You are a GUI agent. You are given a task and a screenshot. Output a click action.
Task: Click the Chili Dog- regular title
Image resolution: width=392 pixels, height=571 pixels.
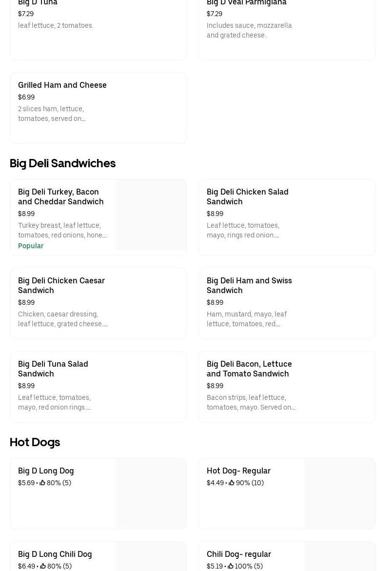point(239,554)
